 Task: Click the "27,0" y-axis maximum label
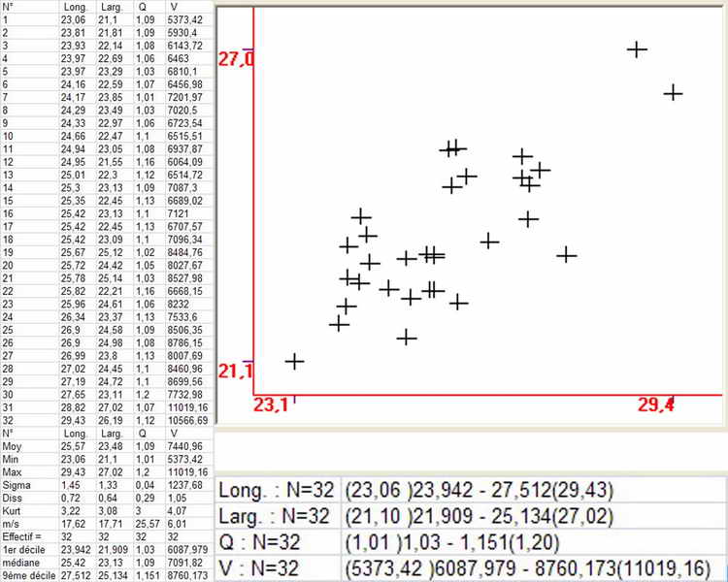pos(235,59)
